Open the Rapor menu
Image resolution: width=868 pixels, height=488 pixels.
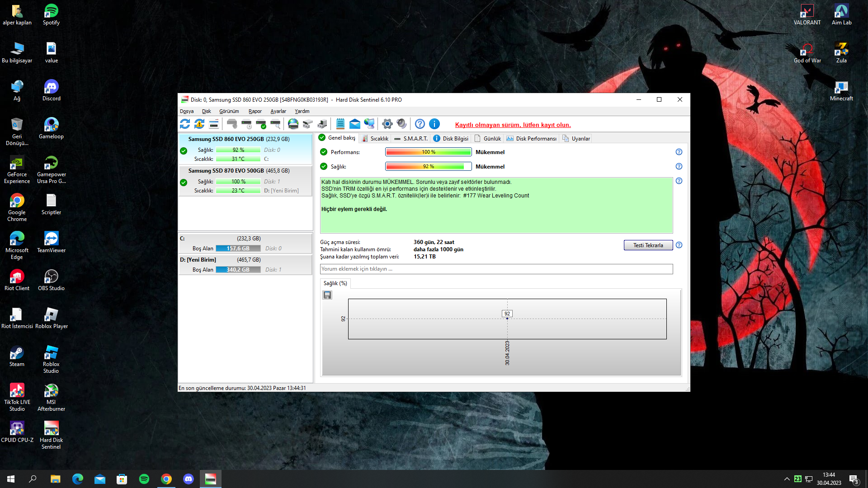[255, 111]
